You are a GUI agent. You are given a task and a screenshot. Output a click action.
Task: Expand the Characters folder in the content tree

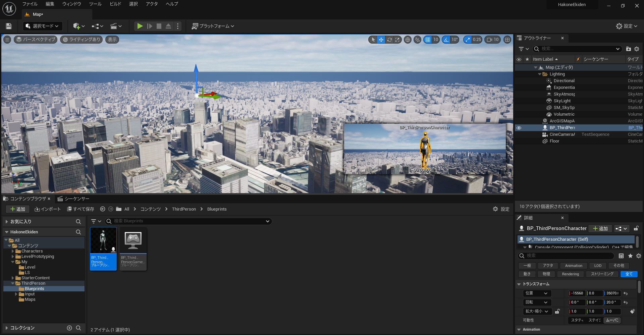click(x=13, y=251)
